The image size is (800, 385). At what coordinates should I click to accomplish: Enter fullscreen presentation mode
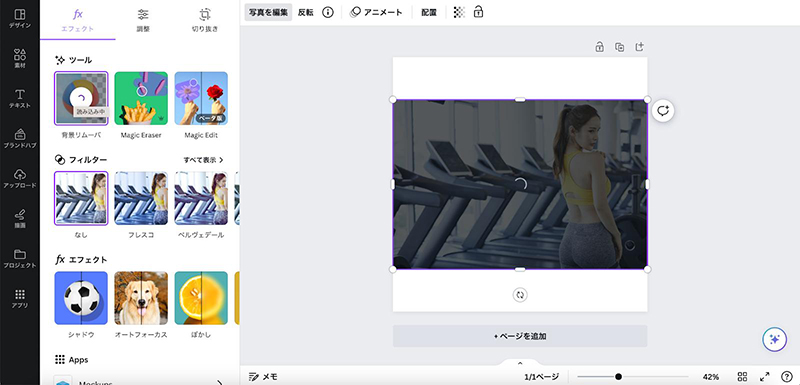[x=764, y=377]
